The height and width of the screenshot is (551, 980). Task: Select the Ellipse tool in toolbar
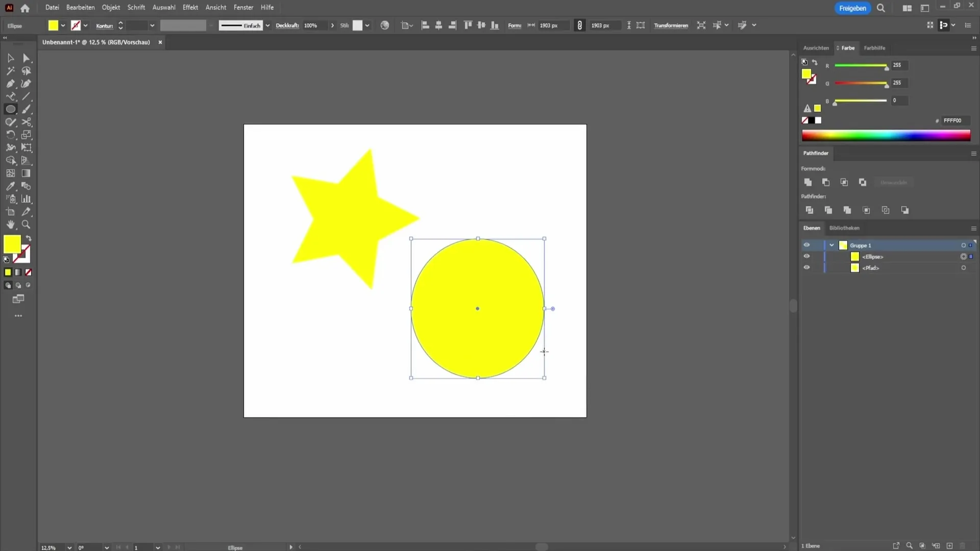pyautogui.click(x=10, y=109)
